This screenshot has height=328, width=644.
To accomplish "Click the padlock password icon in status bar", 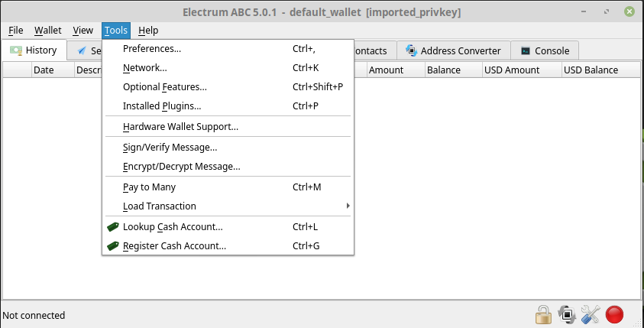I will (543, 315).
